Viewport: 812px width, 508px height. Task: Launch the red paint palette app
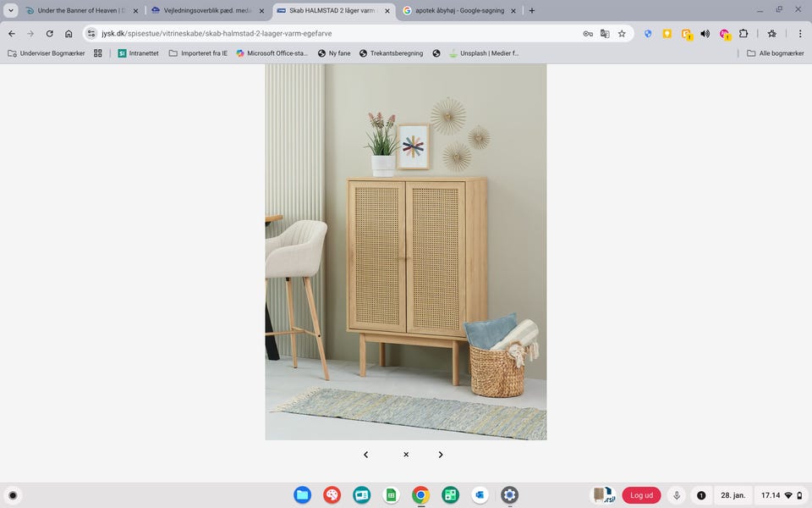point(332,495)
